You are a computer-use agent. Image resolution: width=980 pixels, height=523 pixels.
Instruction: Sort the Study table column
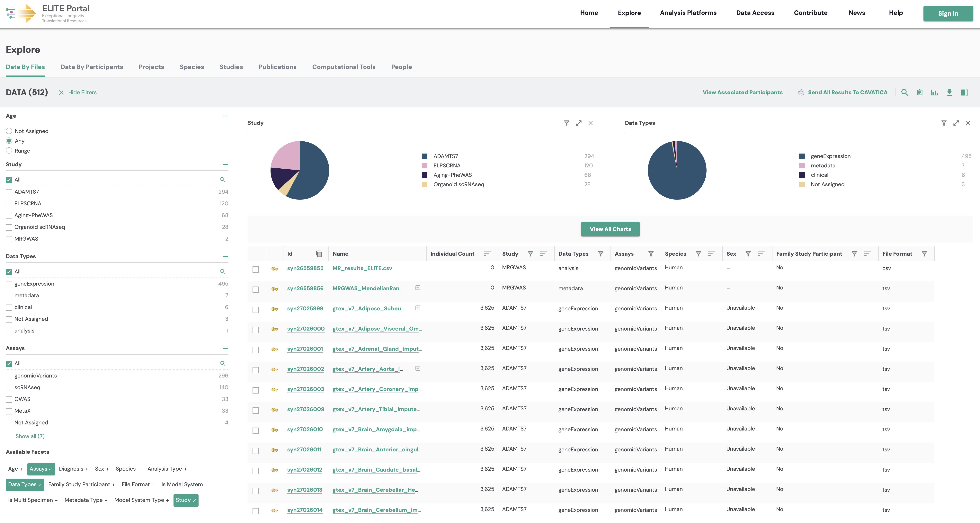pyautogui.click(x=544, y=254)
